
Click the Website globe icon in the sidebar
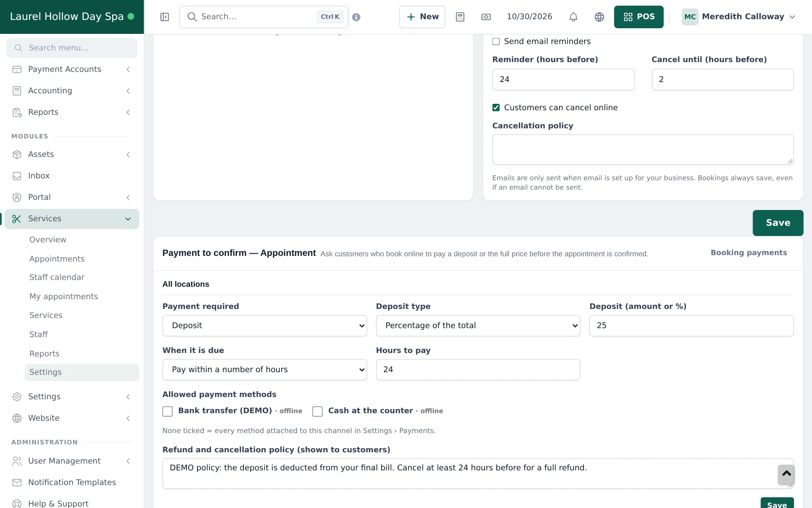[x=17, y=418]
